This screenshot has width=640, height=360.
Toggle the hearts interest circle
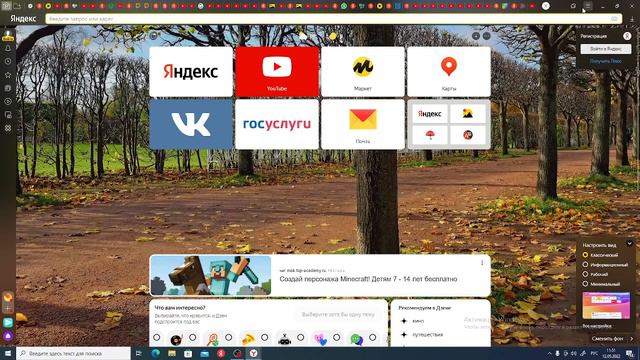coord(336,338)
